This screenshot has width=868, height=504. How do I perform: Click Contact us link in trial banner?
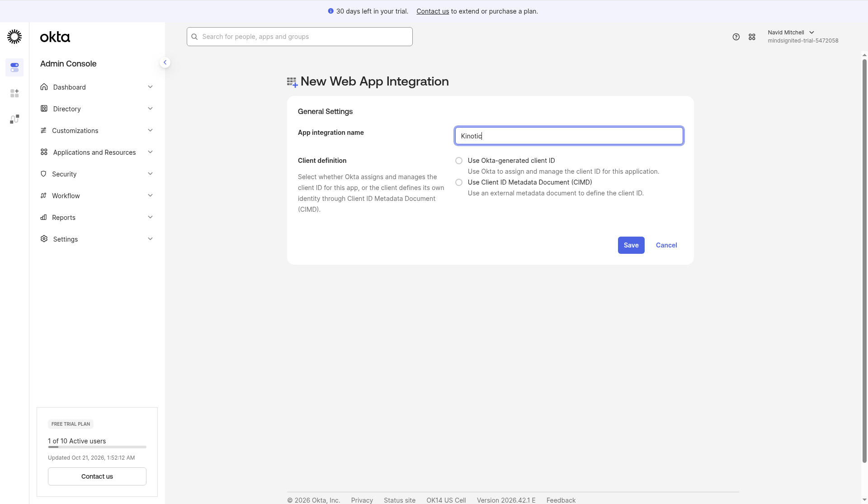[x=433, y=11]
